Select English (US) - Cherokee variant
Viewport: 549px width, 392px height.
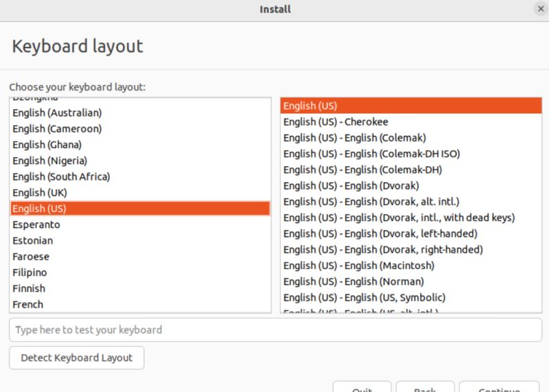pos(411,122)
